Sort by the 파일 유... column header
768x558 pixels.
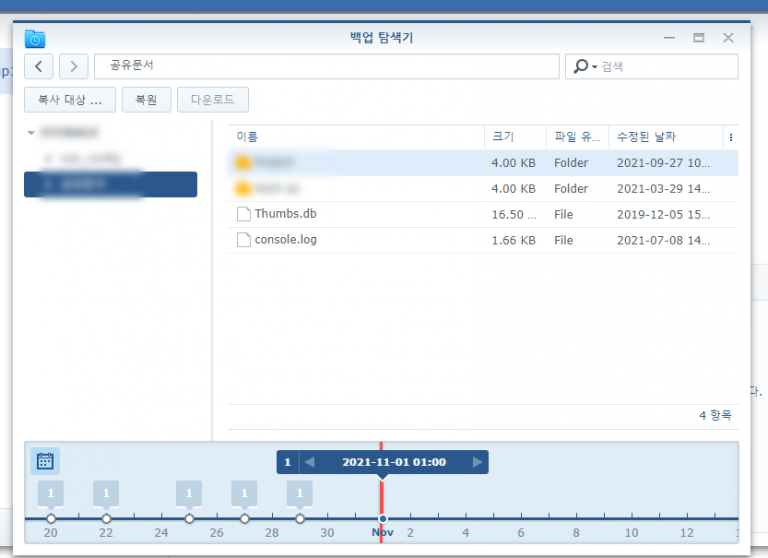point(577,137)
